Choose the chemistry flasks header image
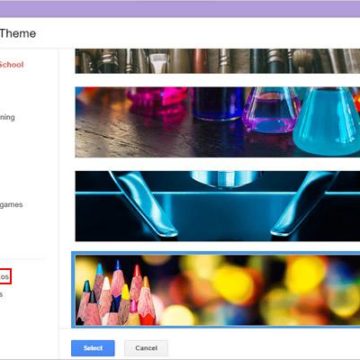Screen dimensions: 360x360 [x=217, y=122]
